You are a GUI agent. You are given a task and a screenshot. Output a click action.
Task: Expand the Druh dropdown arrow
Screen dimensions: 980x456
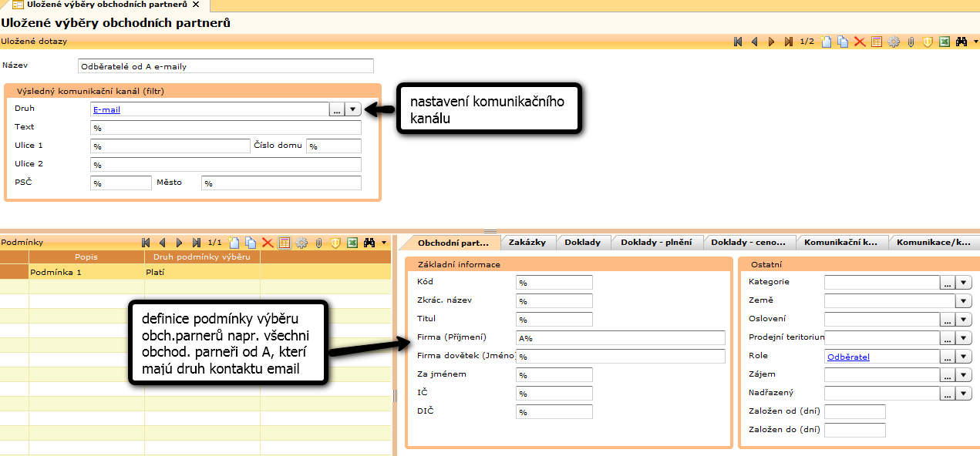pos(353,109)
